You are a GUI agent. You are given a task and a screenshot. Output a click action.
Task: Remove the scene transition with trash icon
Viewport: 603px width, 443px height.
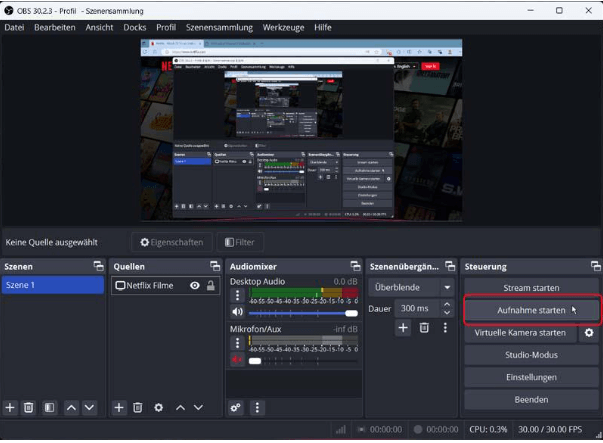click(423, 327)
